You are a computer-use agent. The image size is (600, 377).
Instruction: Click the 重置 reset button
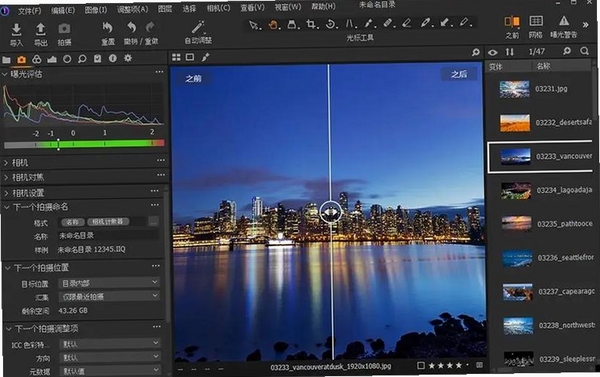click(108, 33)
